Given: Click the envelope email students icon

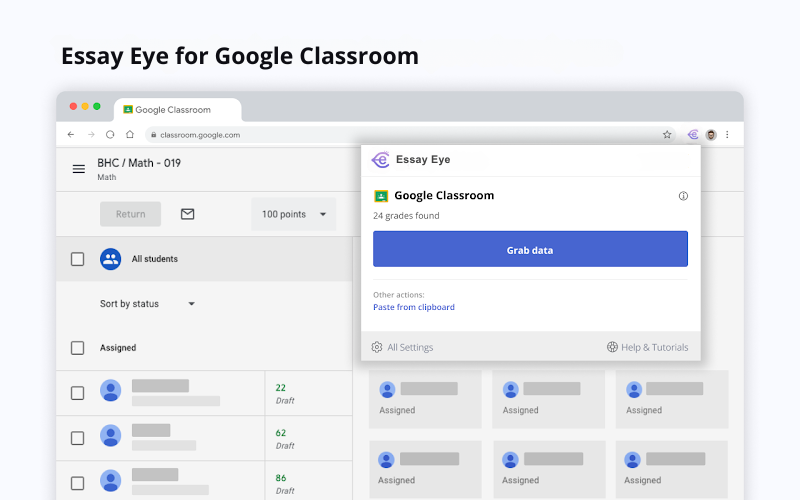Looking at the screenshot, I should (187, 214).
